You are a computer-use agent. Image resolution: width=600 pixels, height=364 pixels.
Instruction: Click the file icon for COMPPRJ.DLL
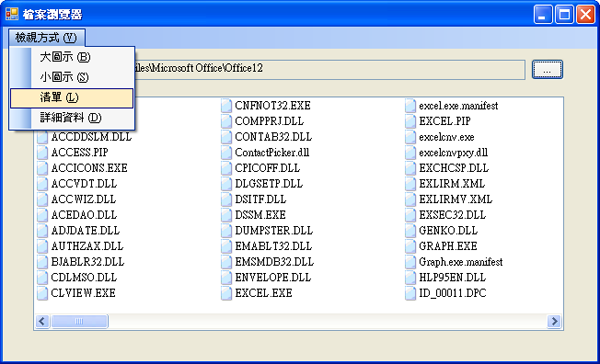point(227,121)
